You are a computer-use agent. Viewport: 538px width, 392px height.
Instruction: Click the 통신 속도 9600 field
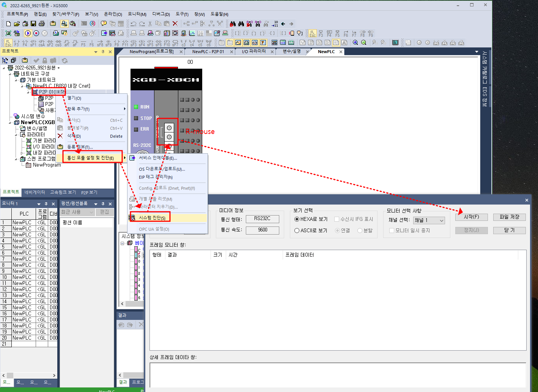262,230
